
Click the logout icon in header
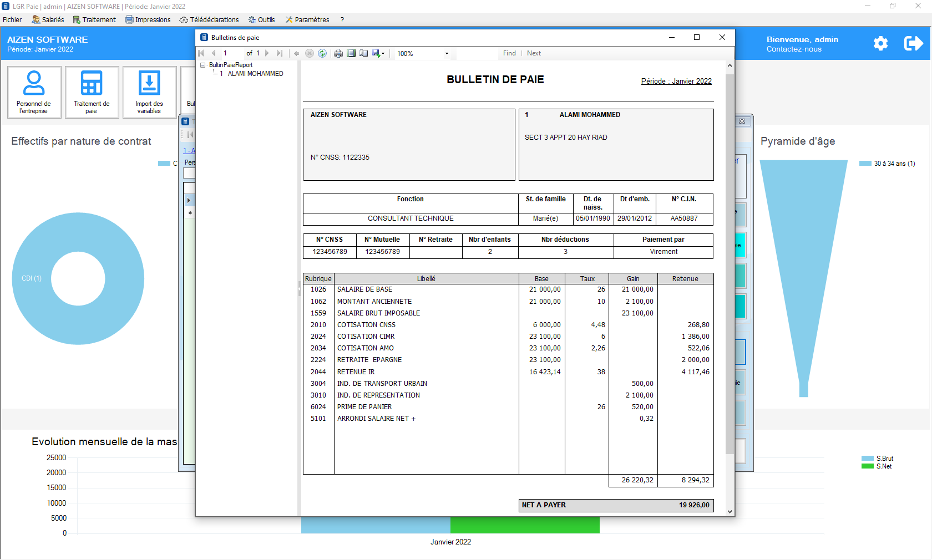click(913, 44)
